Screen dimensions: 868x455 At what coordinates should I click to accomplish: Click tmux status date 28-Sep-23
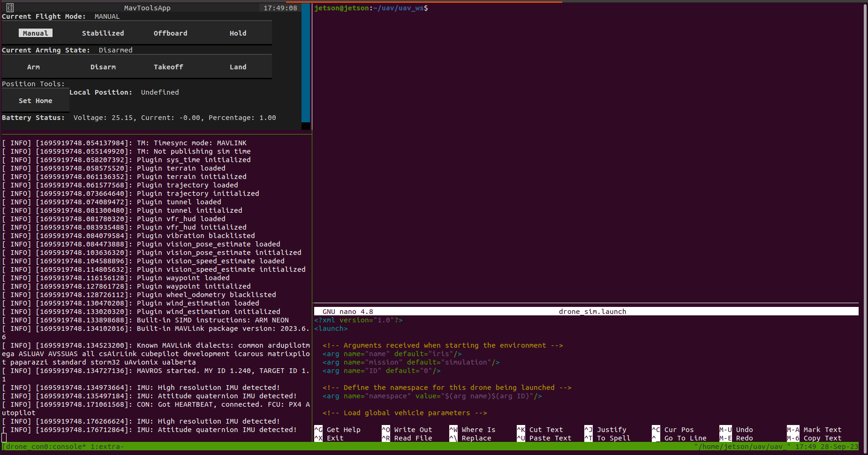(839, 447)
